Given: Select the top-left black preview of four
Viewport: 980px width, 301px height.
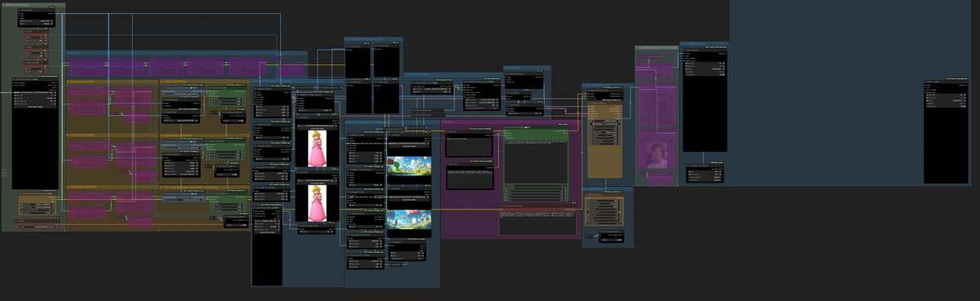Looking at the screenshot, I should 359,62.
